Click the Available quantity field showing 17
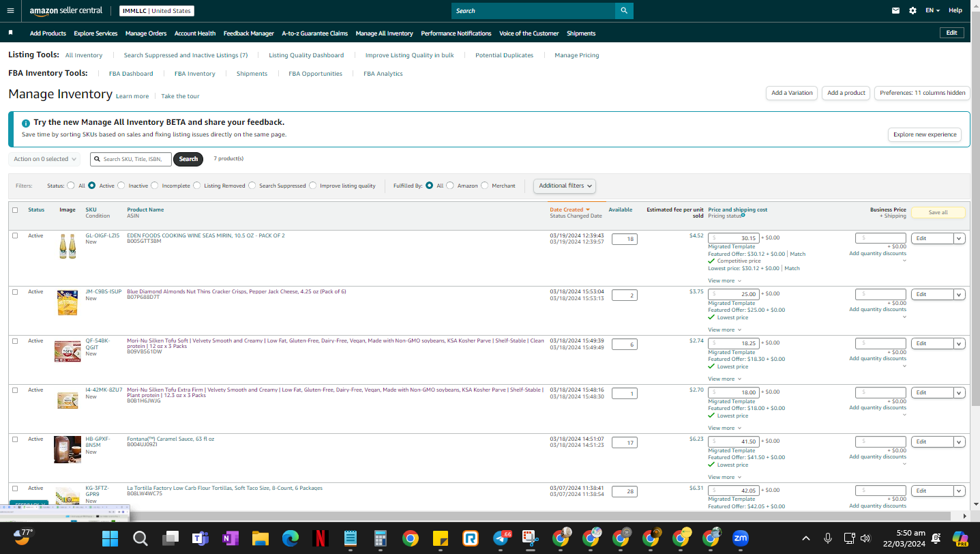The width and height of the screenshot is (980, 554). [624, 443]
